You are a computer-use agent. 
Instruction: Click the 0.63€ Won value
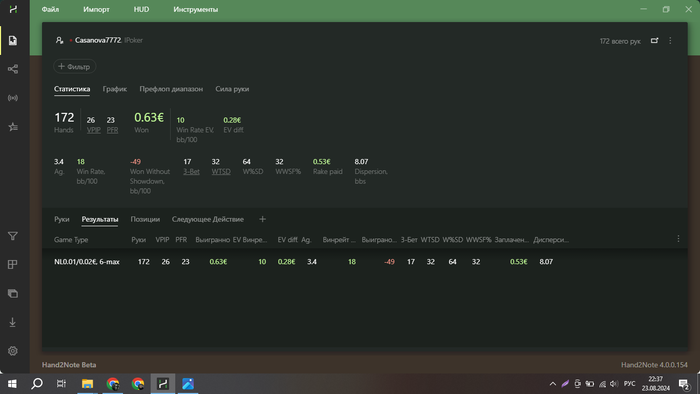pyautogui.click(x=149, y=117)
